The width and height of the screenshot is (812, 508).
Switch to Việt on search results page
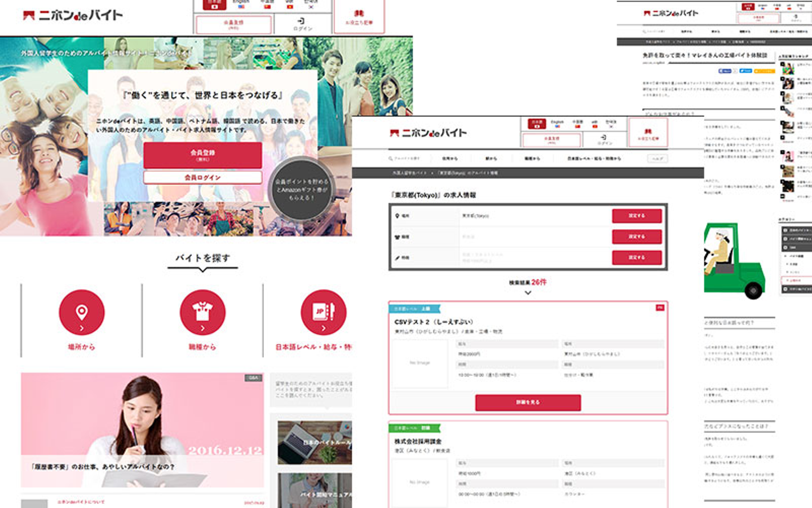pyautogui.click(x=594, y=123)
